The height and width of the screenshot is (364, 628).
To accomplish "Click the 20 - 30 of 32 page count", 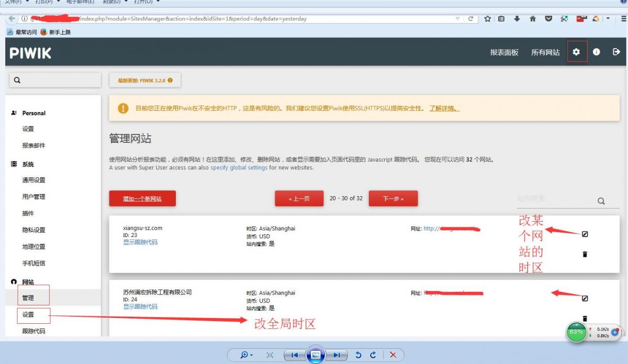I will pyautogui.click(x=346, y=198).
